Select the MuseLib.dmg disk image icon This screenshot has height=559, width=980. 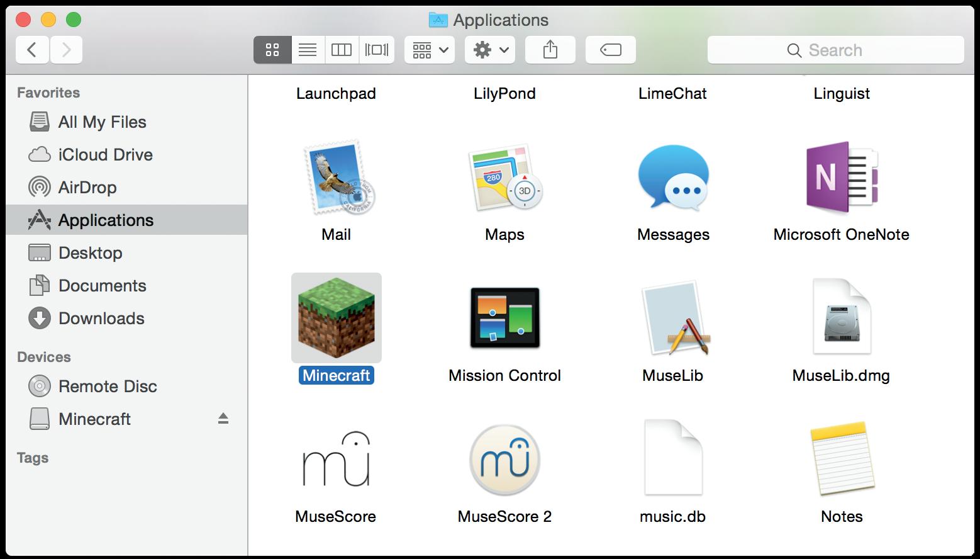[x=842, y=317]
